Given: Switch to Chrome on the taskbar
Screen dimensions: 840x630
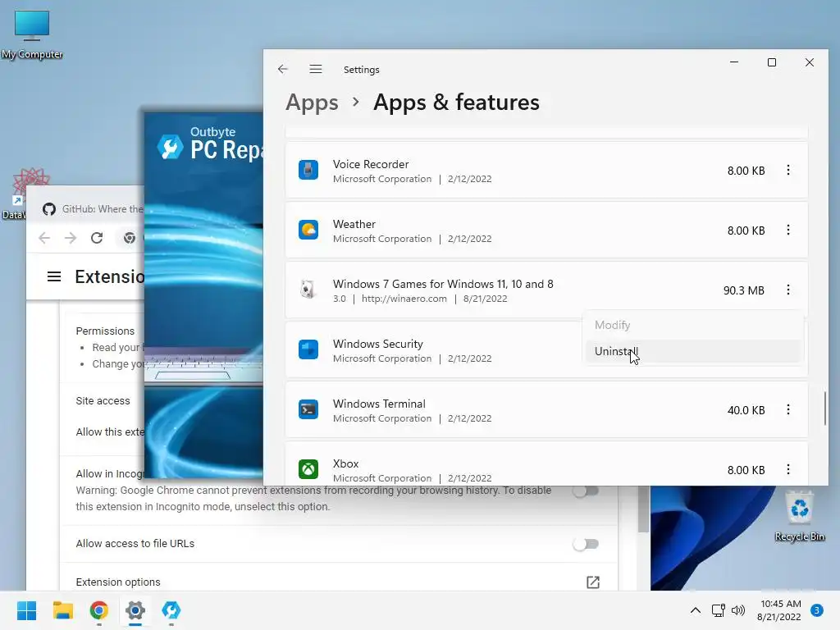Looking at the screenshot, I should (99, 610).
